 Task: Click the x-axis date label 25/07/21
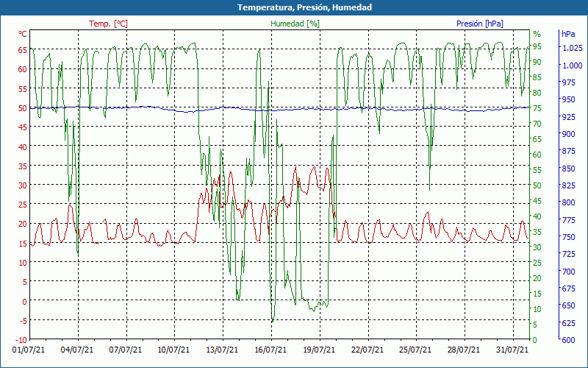[x=415, y=350]
